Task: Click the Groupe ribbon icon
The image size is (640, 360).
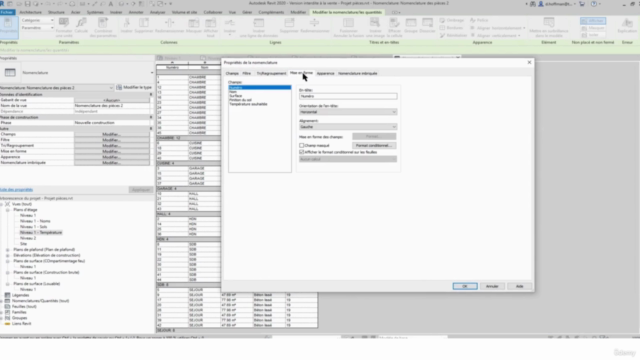Action: click(411, 27)
